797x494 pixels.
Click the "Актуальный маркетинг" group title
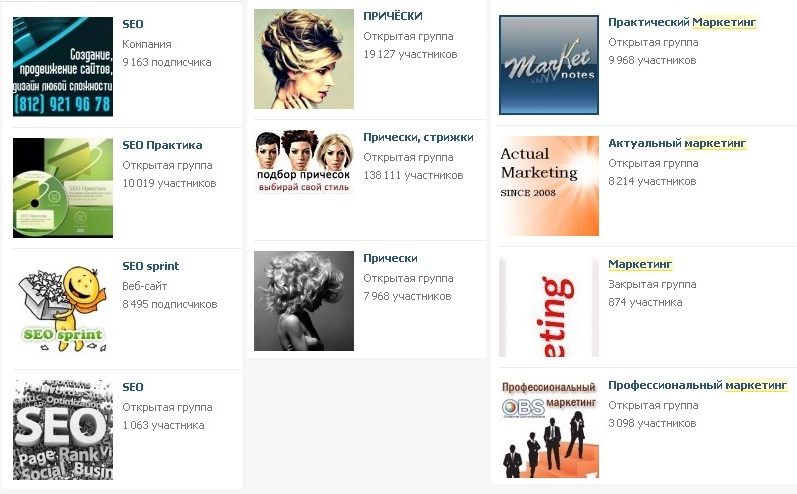(677, 143)
